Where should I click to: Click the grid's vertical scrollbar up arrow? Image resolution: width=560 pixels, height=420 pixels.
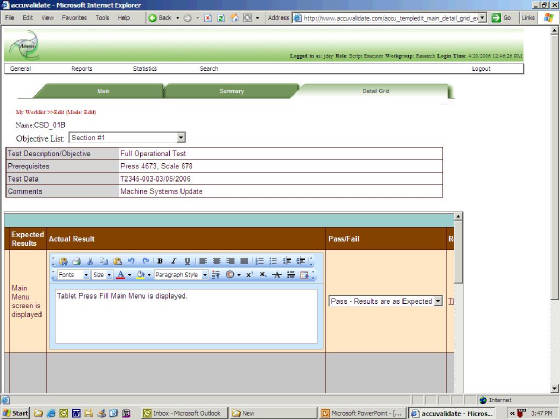tap(458, 216)
